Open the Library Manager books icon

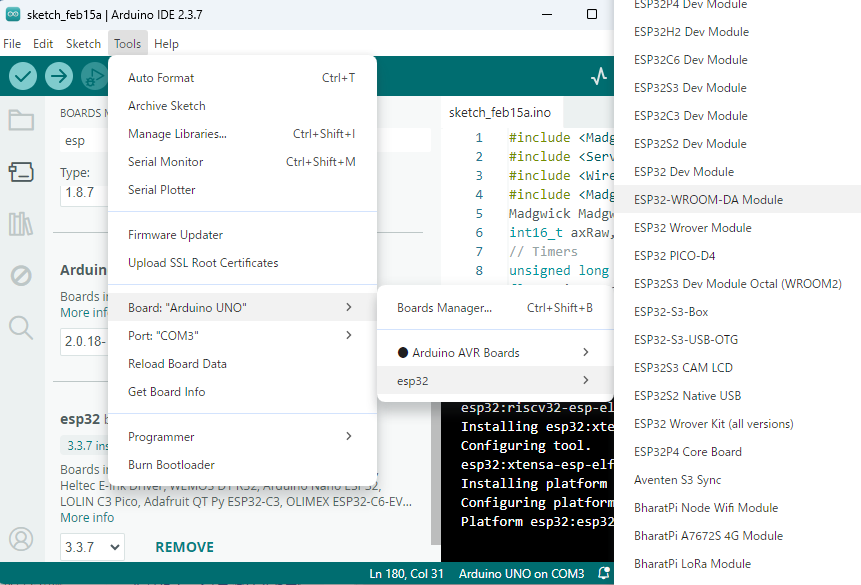(x=21, y=224)
